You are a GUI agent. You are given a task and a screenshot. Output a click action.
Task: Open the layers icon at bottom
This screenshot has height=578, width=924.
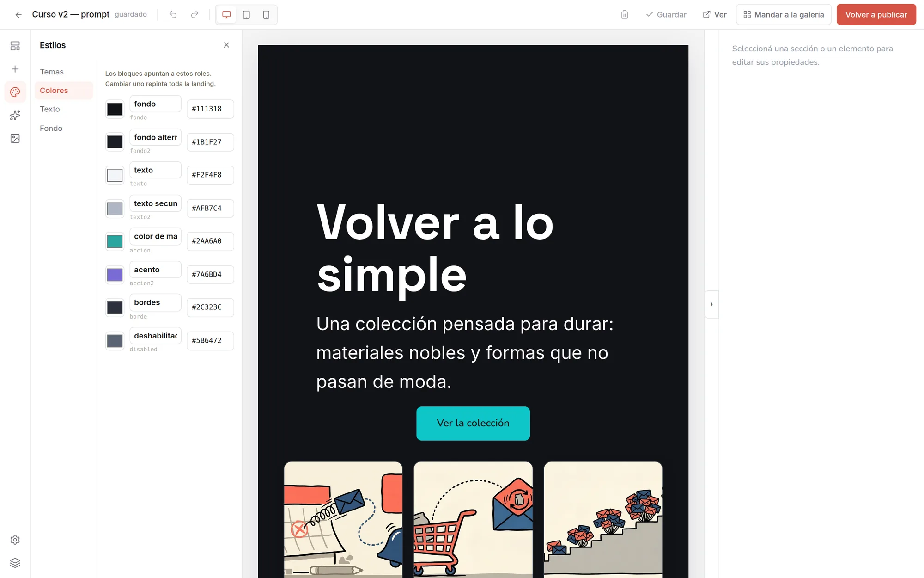point(15,563)
